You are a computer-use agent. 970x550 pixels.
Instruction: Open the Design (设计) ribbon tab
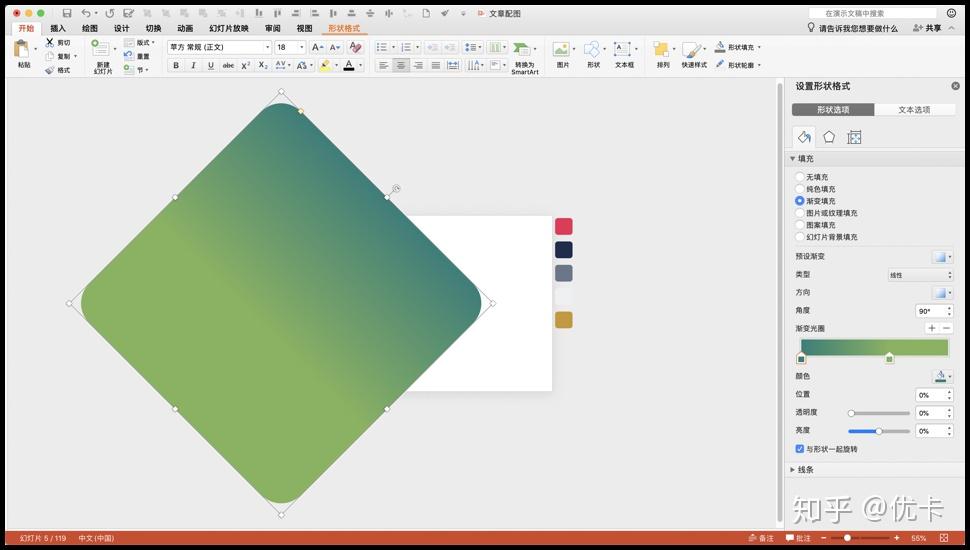(x=121, y=28)
